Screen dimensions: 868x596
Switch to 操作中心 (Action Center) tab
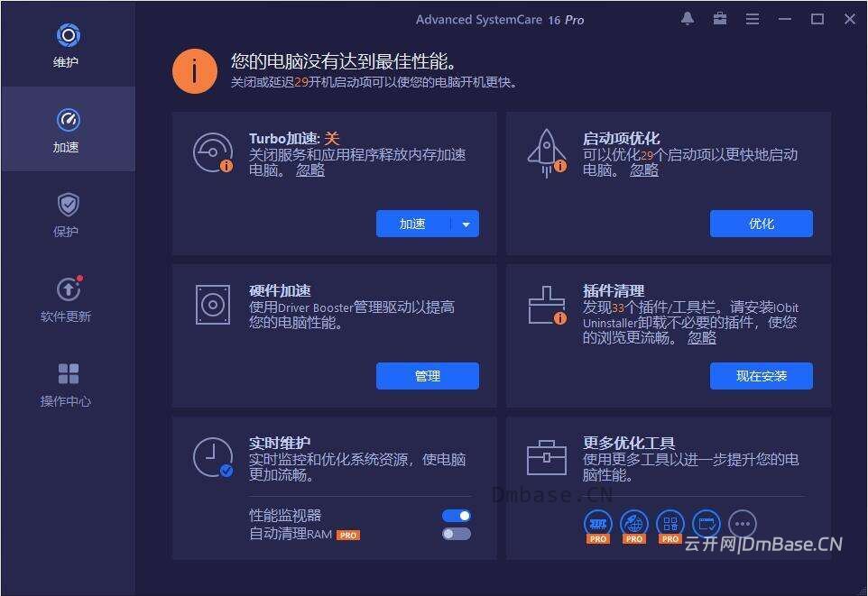[x=68, y=383]
